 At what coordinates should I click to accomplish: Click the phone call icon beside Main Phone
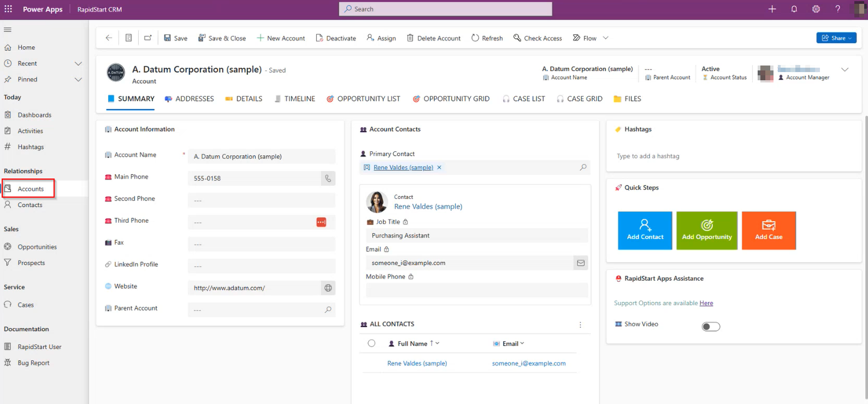click(x=328, y=179)
